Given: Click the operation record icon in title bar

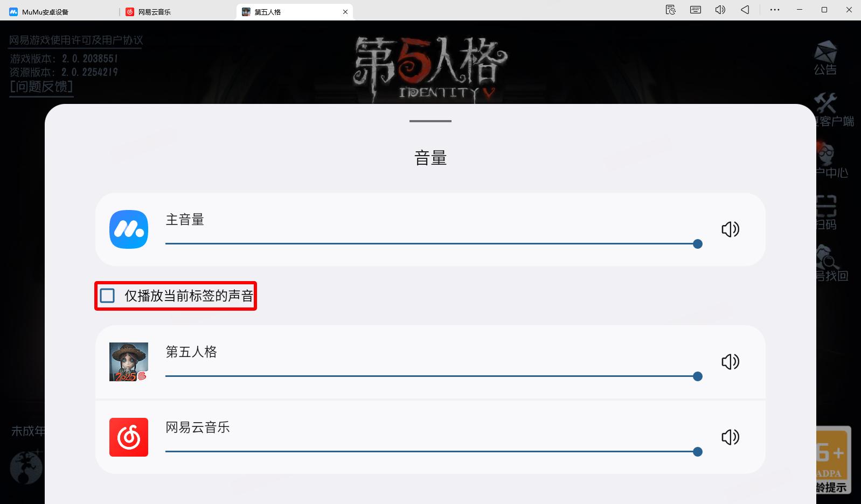Looking at the screenshot, I should click(671, 10).
